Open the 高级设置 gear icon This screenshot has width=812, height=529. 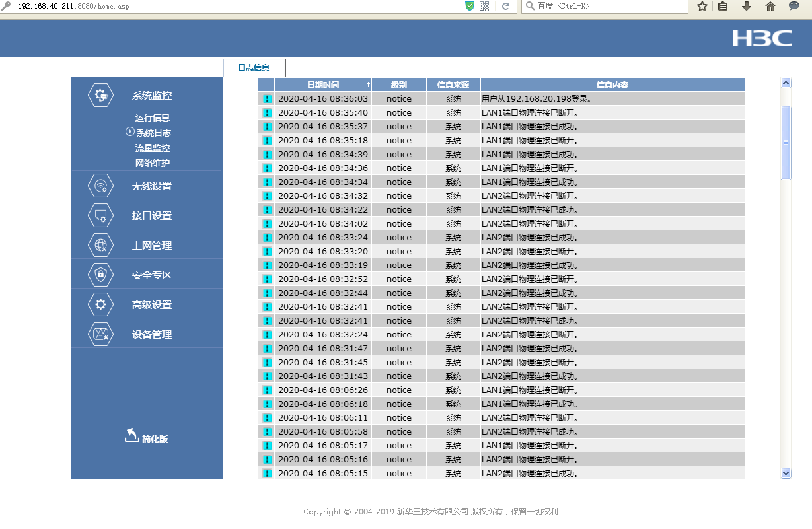click(x=100, y=304)
